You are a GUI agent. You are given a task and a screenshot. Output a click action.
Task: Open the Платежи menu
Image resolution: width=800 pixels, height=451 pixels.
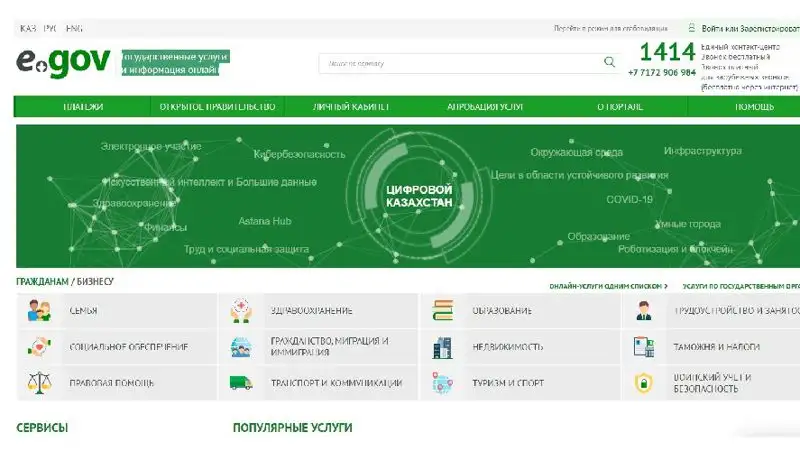83,107
